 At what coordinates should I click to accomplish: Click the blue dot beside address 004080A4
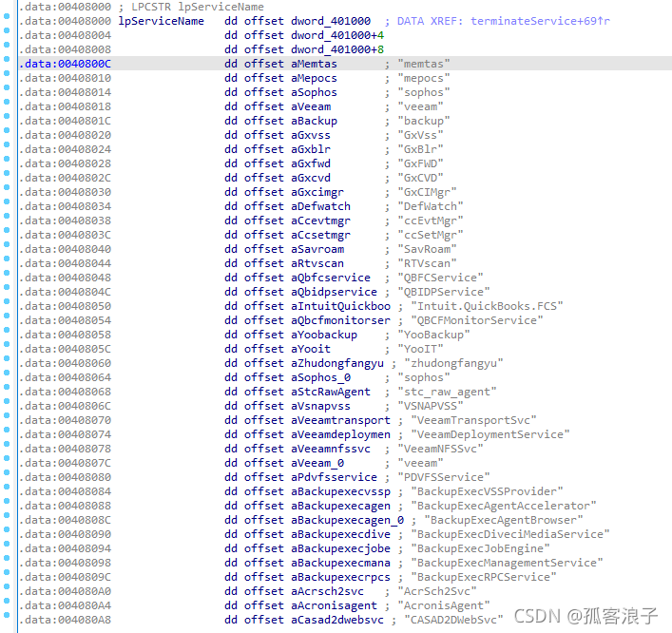click(x=7, y=601)
